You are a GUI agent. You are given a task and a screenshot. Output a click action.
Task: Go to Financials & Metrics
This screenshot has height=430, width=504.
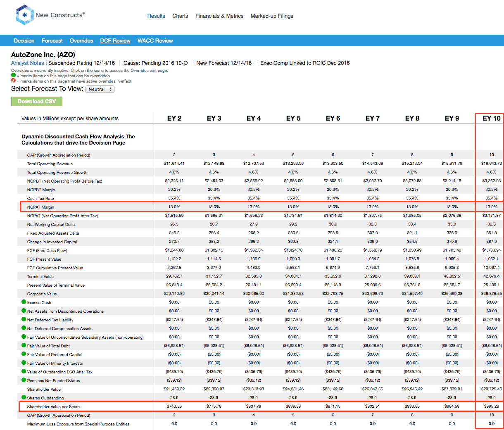click(219, 16)
